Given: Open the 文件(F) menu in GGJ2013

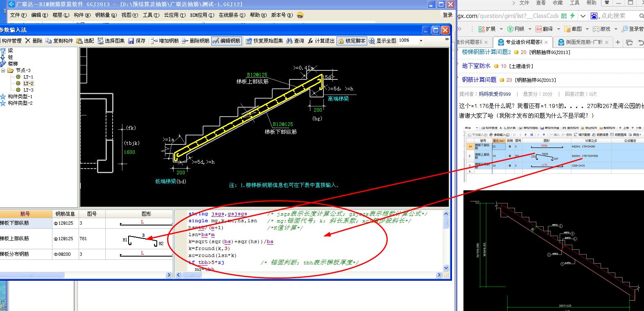Looking at the screenshot, I should click(18, 15).
